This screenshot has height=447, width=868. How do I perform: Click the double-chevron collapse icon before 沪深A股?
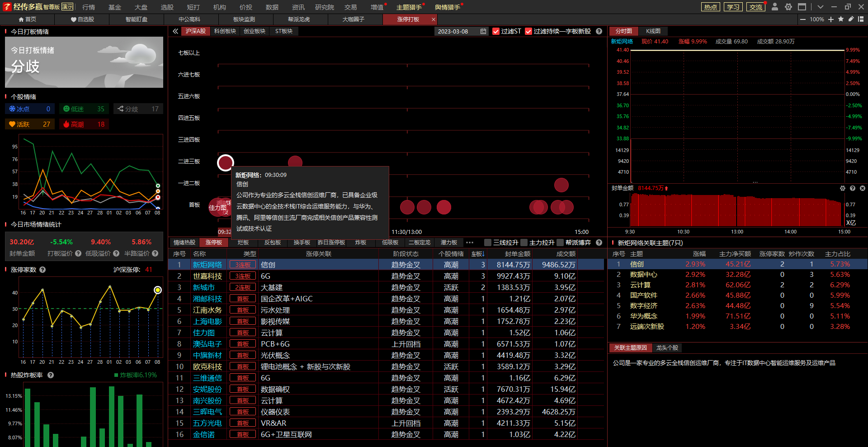[x=175, y=31]
